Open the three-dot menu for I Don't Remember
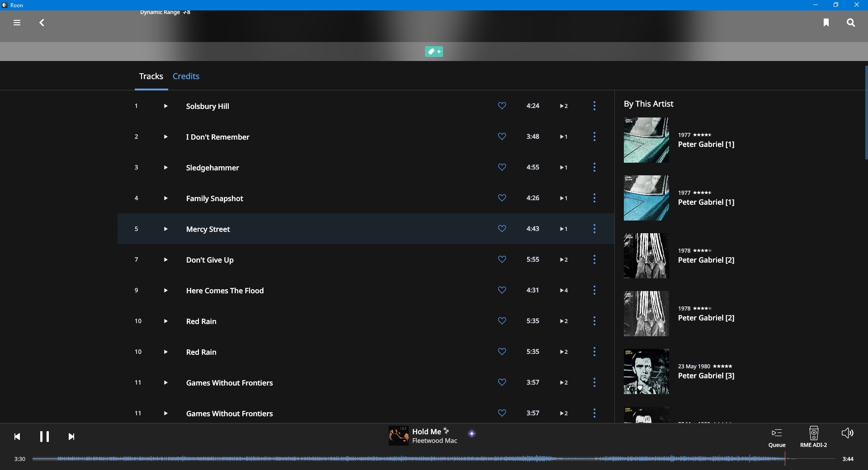This screenshot has height=470, width=868. click(594, 136)
